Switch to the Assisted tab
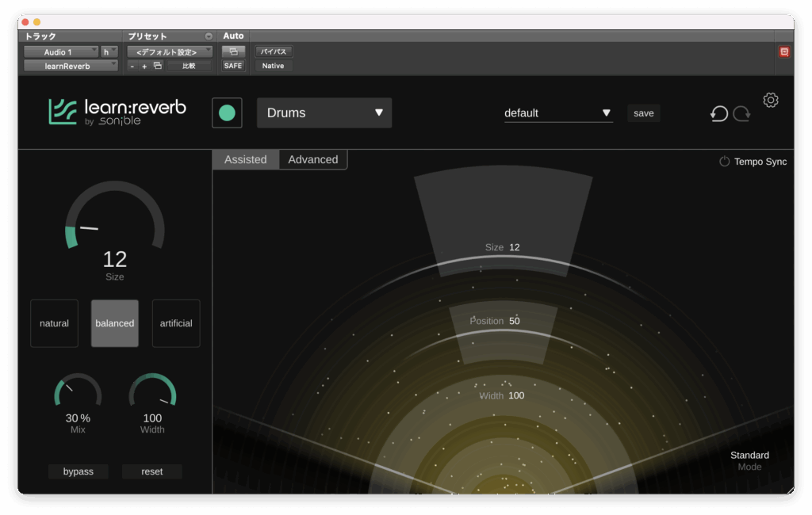812x515 pixels. click(246, 159)
